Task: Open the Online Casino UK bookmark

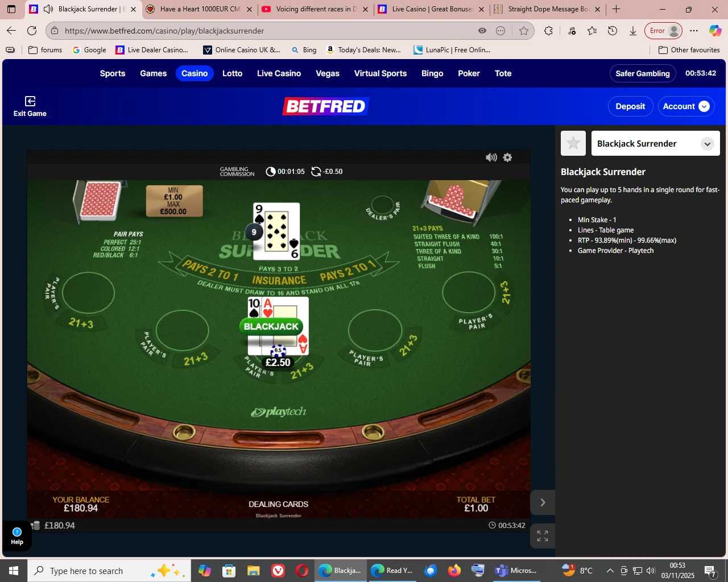Action: click(242, 50)
